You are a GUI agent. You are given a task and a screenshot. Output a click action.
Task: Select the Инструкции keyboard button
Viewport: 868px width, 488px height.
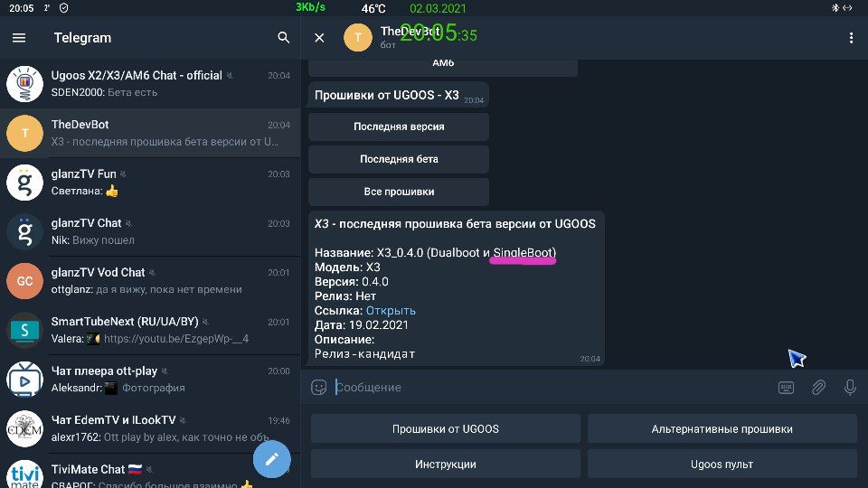click(x=446, y=465)
